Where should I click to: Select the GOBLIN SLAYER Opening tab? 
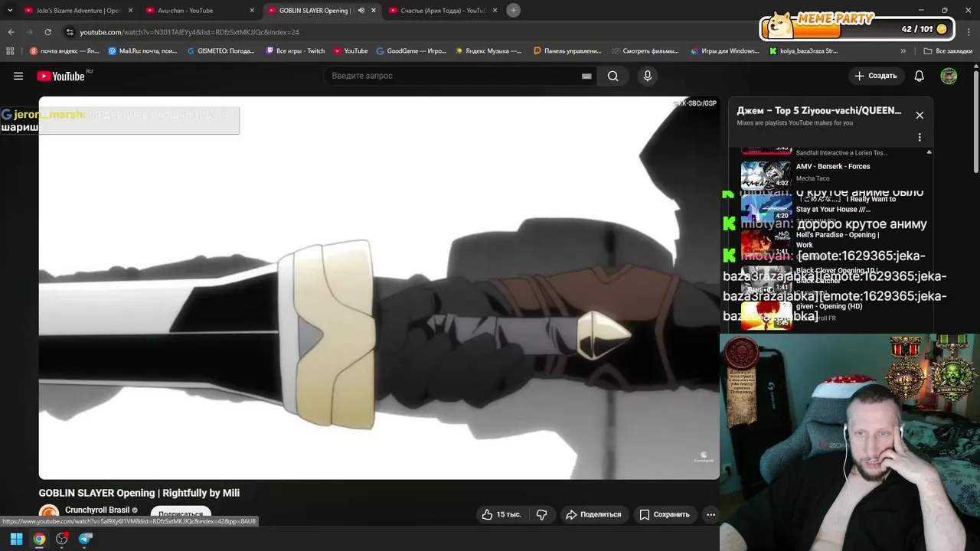315,11
